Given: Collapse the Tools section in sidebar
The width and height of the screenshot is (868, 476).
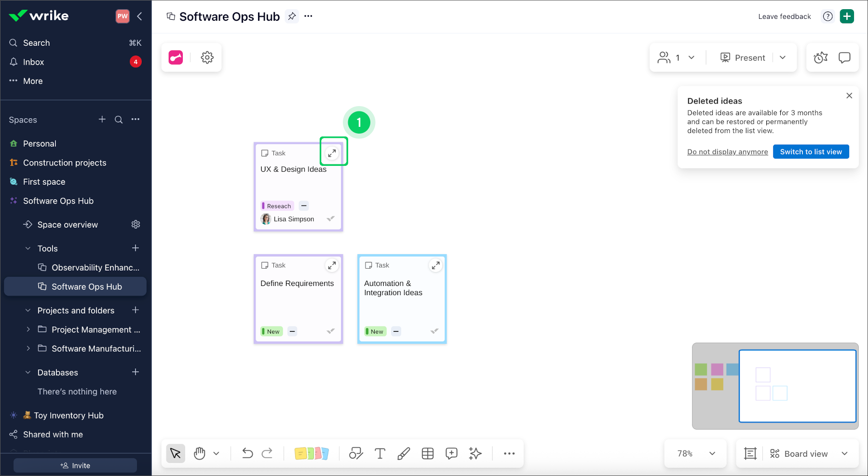Looking at the screenshot, I should point(28,248).
